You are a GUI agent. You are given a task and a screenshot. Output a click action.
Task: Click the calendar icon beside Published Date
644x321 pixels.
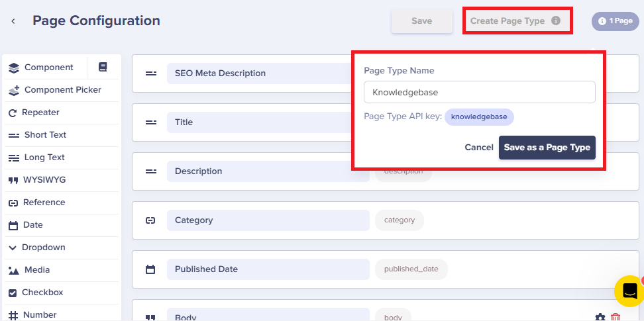tap(151, 269)
